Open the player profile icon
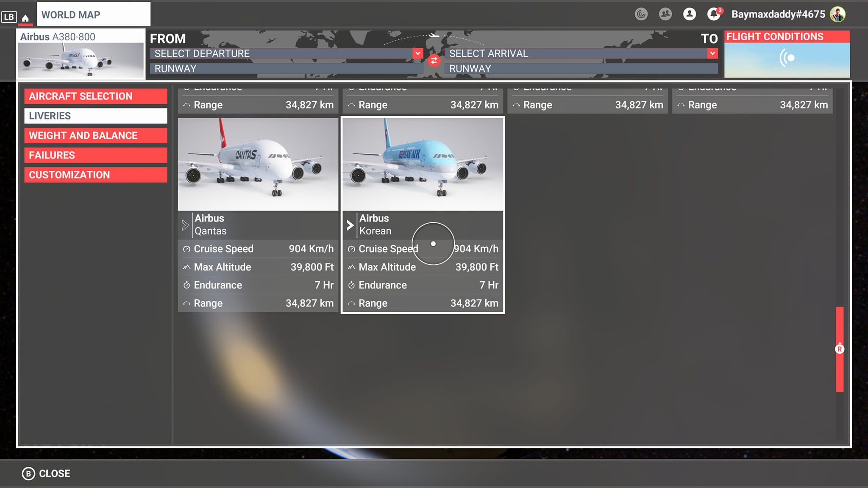 (690, 14)
